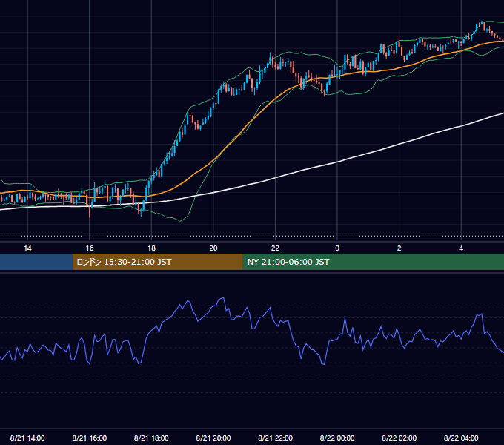Click the '8/22 02:00' date label
Viewport: 504px width, 445px height.
399,438
